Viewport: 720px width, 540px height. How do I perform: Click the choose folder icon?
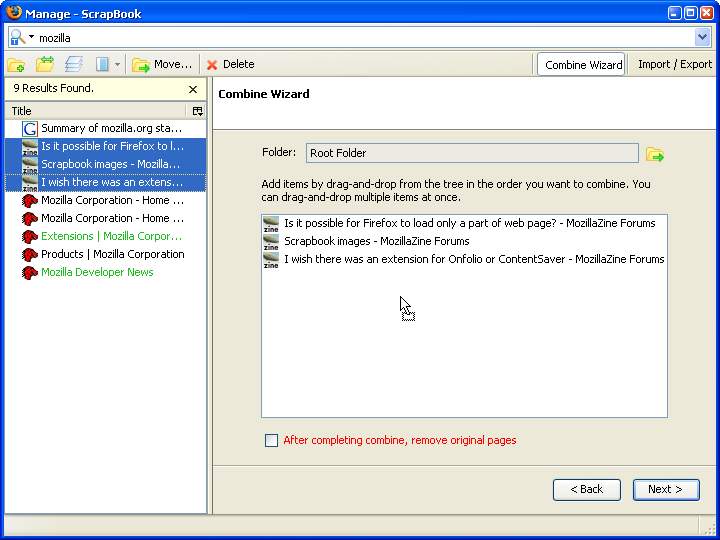[x=655, y=154]
